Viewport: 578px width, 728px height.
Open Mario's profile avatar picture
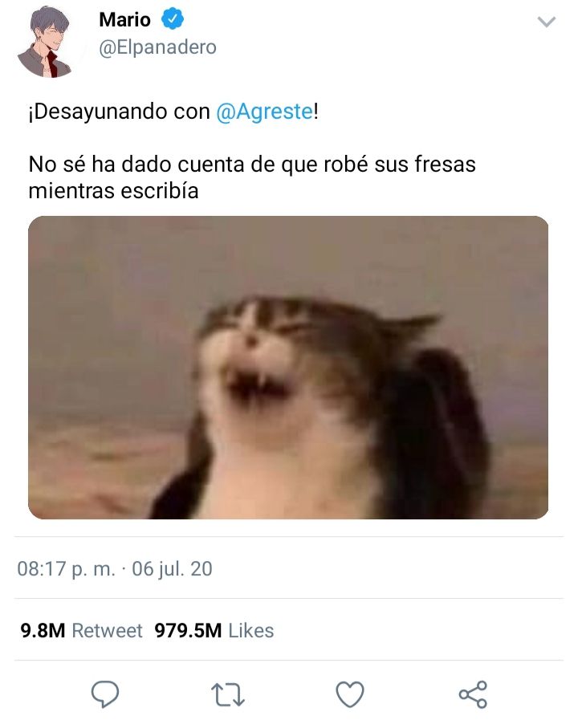(x=45, y=42)
